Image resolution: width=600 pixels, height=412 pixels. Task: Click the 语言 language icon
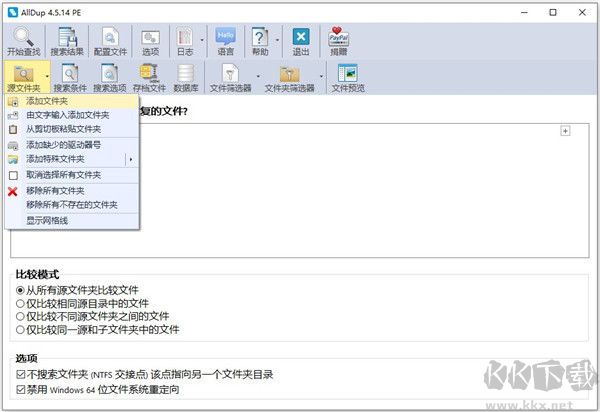coord(225,37)
